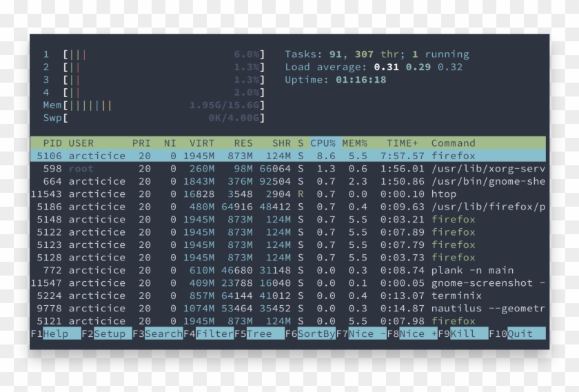Open Setup from the F2 function bar

112,333
